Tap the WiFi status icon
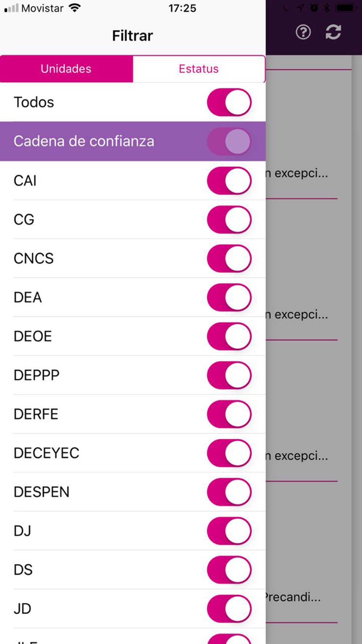Image resolution: width=362 pixels, height=644 pixels. pyautogui.click(x=75, y=8)
